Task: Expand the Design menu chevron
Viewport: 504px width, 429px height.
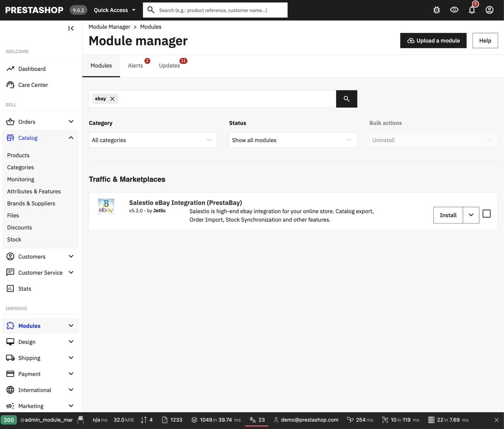Action: coord(71,342)
